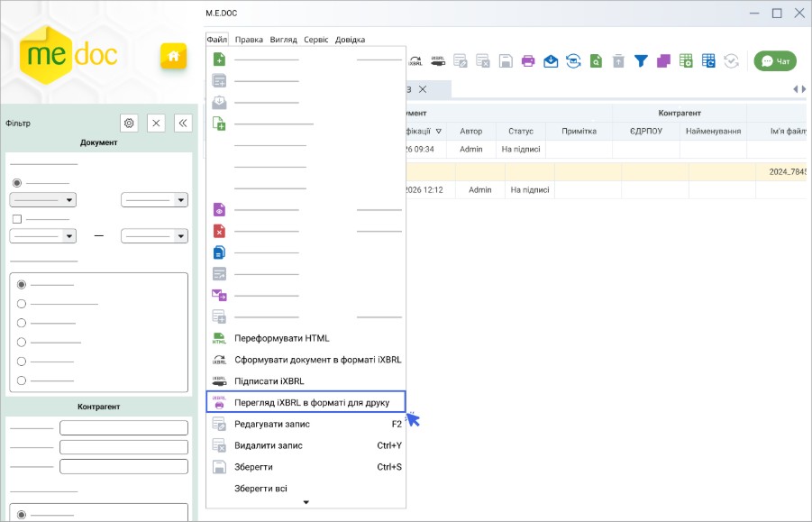Screen dimensions: 812x522
Task: Click the purple eye document menu icon
Action: coord(219,210)
